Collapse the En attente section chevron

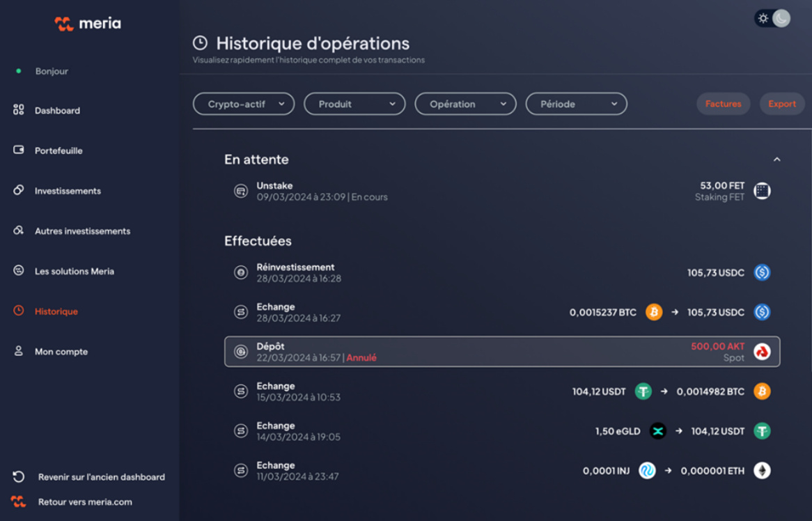776,160
